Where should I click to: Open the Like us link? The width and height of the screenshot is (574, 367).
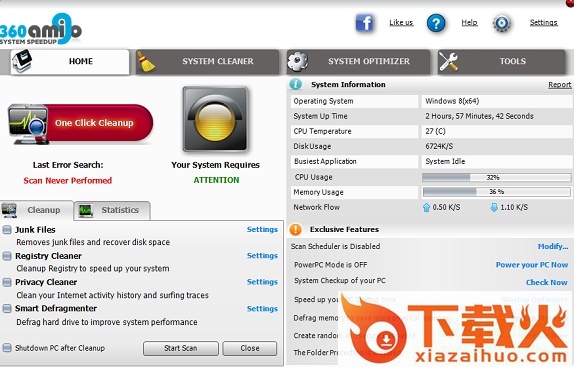[x=401, y=23]
